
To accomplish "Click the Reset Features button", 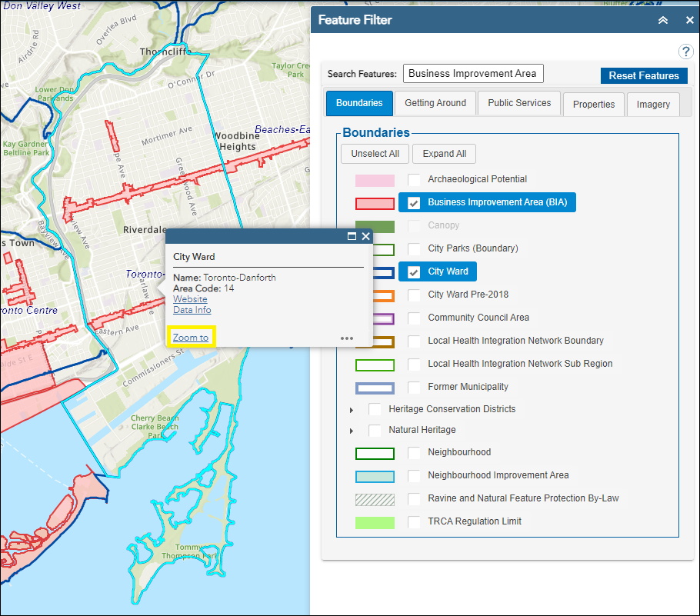I will point(643,75).
